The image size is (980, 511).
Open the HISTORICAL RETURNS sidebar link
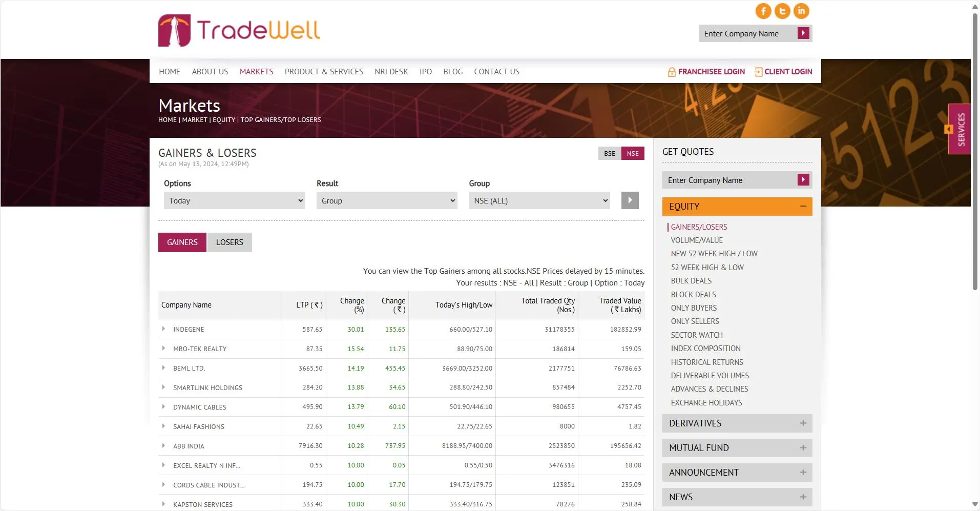coord(707,362)
